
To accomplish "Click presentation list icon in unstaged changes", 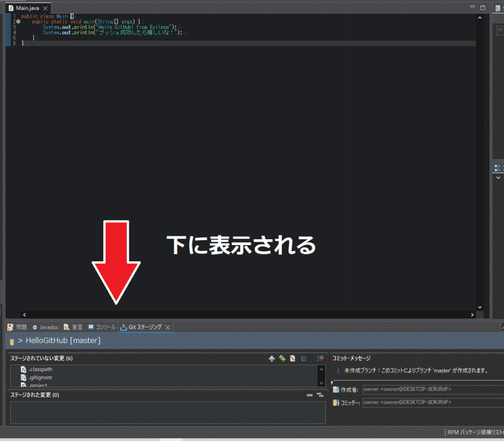I will pos(304,359).
